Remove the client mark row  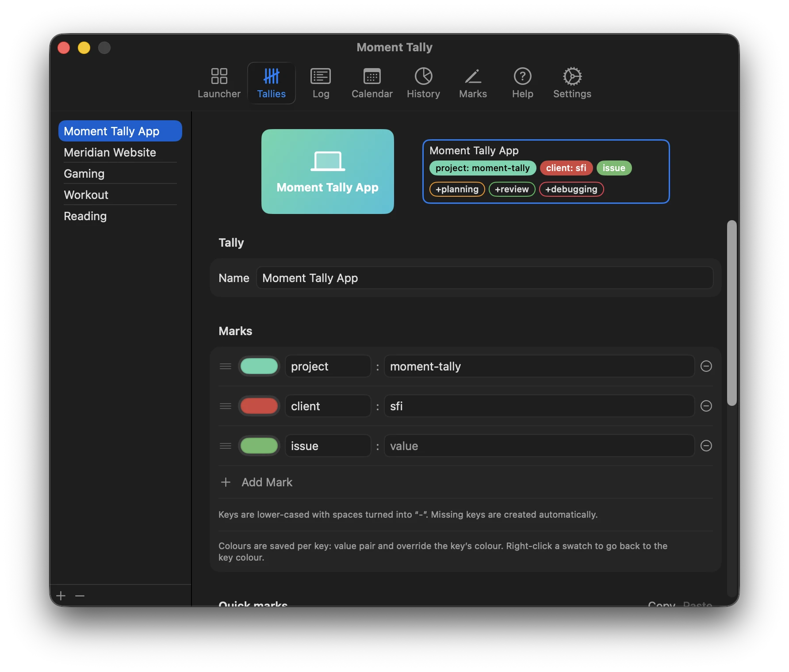[706, 406]
